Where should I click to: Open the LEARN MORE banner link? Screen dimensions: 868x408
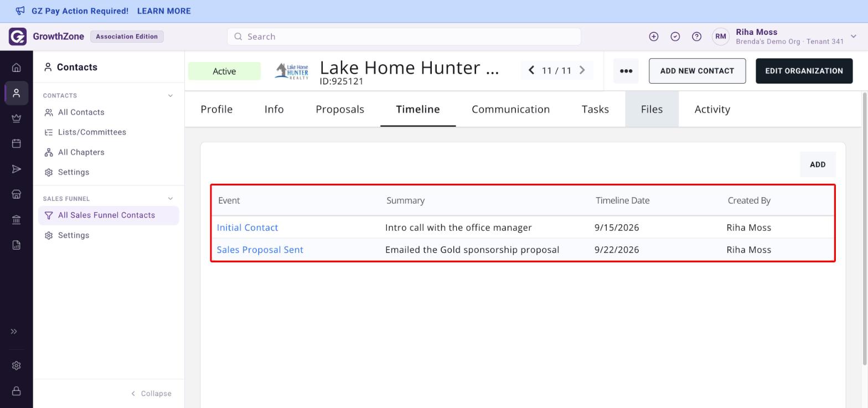click(164, 11)
